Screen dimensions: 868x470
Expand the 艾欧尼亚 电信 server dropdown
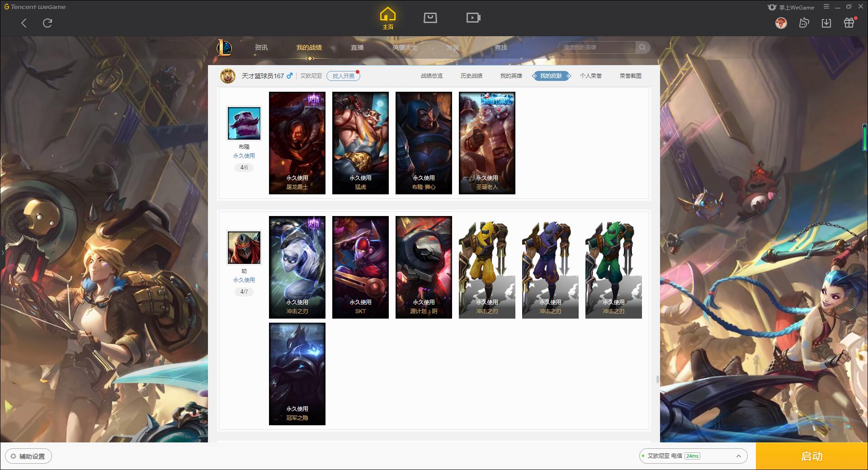point(693,456)
